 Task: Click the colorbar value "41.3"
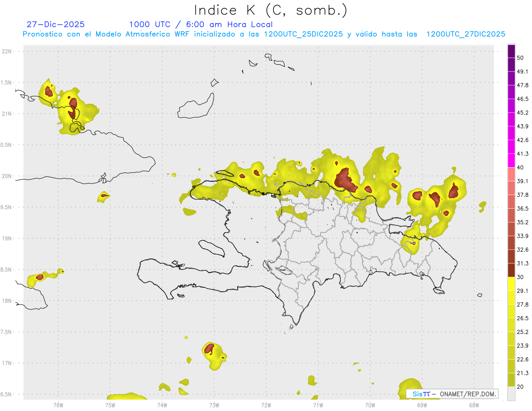(x=522, y=154)
